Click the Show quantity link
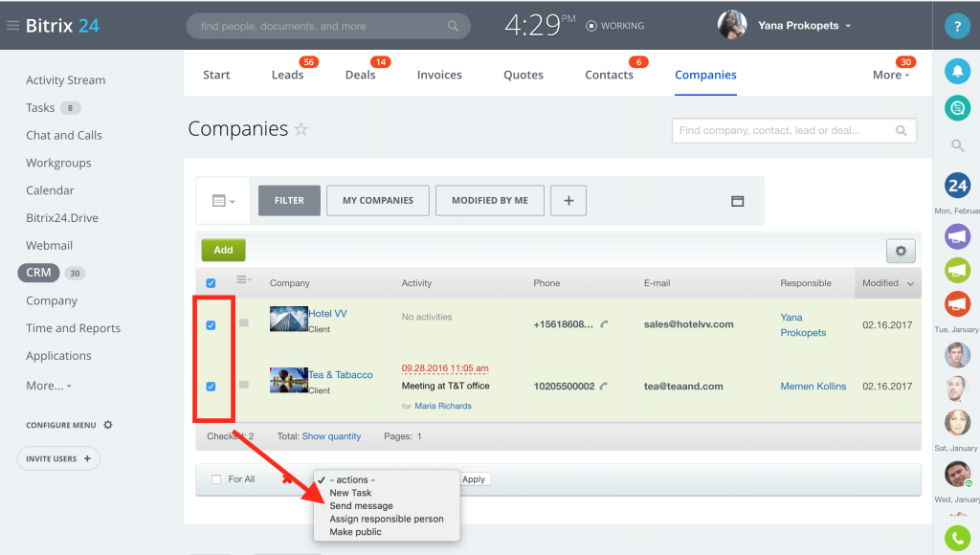 [331, 436]
